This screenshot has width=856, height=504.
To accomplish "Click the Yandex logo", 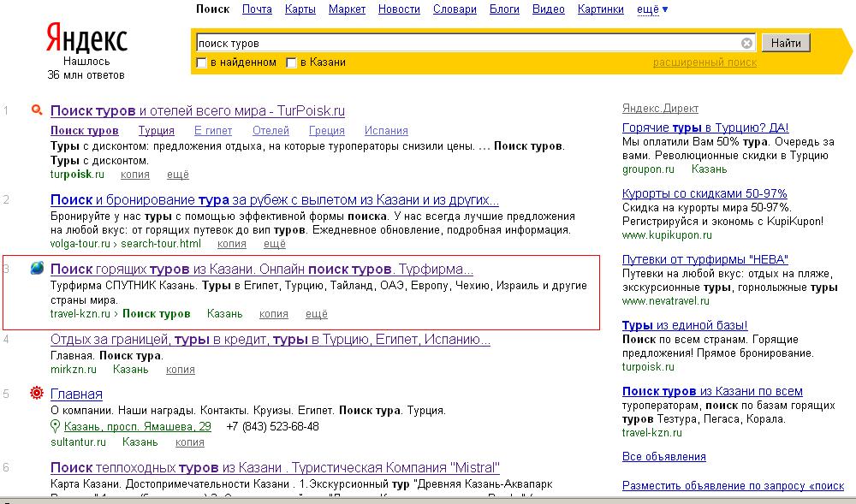I will 86,39.
